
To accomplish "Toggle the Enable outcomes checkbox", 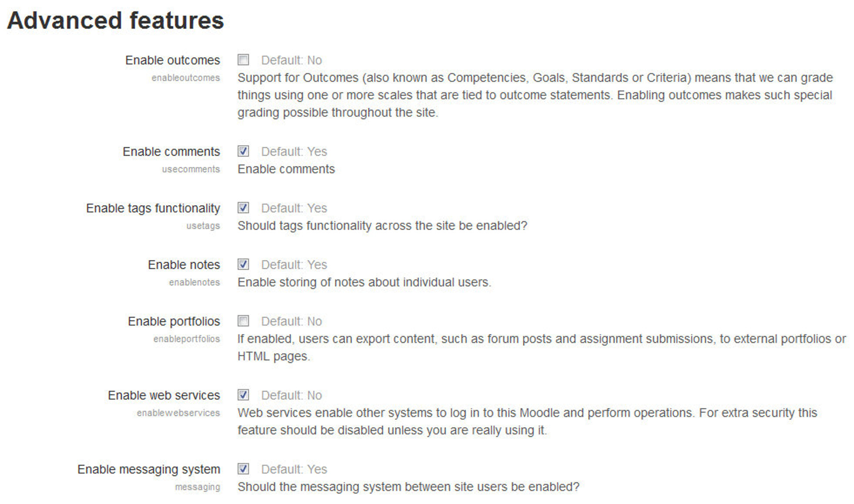I will pos(240,59).
